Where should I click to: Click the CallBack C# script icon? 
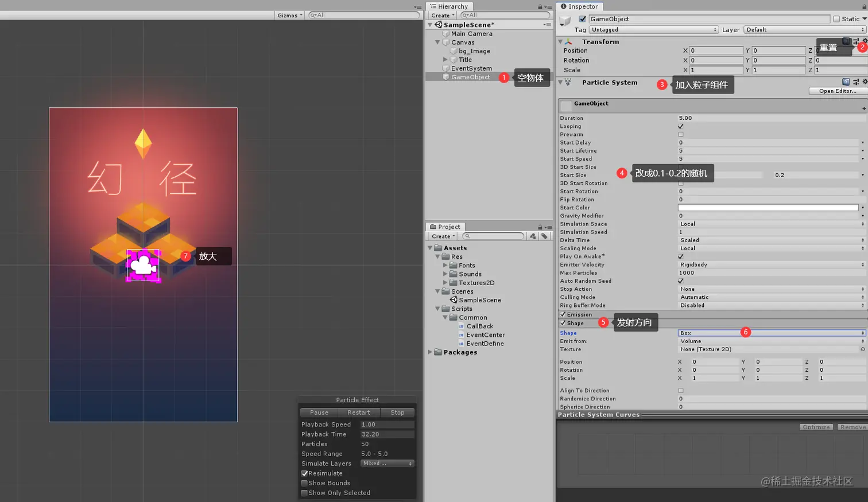[461, 326]
